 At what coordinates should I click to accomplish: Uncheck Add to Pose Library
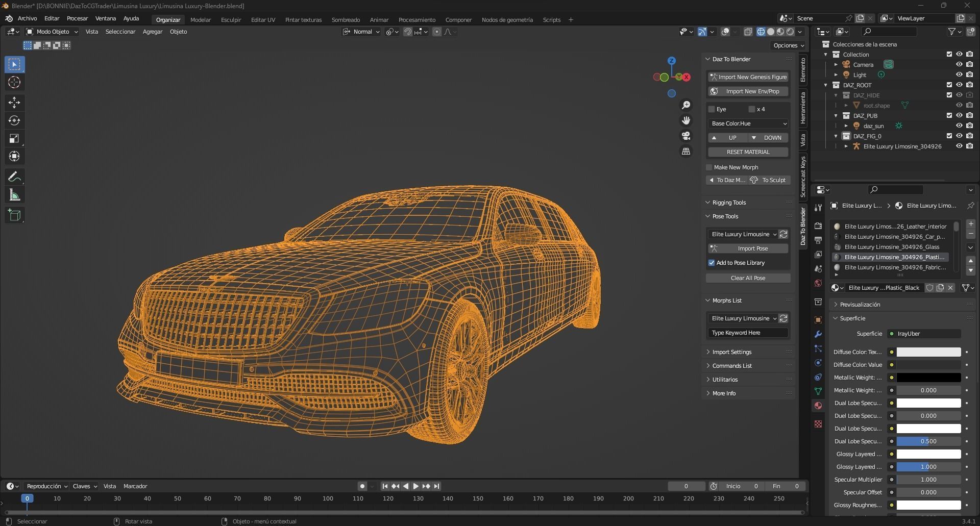[712, 263]
